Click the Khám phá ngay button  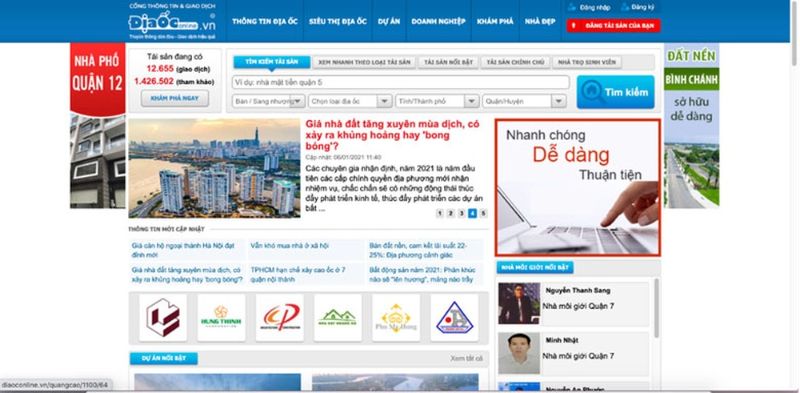click(174, 98)
